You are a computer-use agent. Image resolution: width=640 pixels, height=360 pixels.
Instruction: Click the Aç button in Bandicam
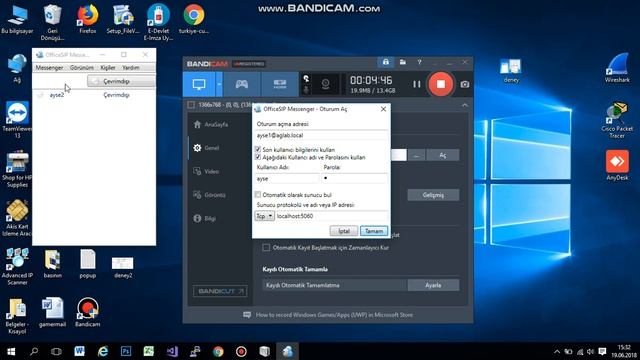point(442,155)
